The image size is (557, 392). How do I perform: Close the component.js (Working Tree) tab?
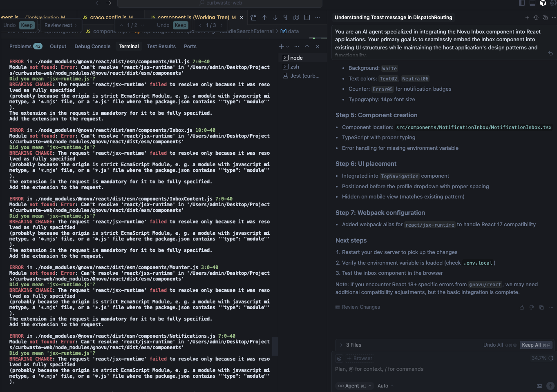pyautogui.click(x=242, y=18)
